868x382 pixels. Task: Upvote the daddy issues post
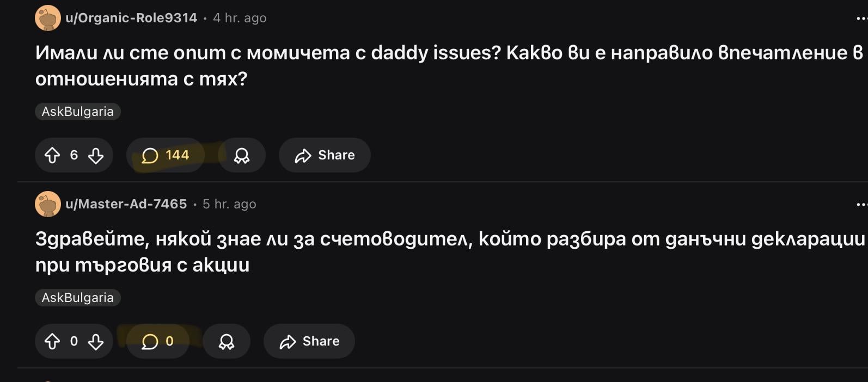[52, 156]
